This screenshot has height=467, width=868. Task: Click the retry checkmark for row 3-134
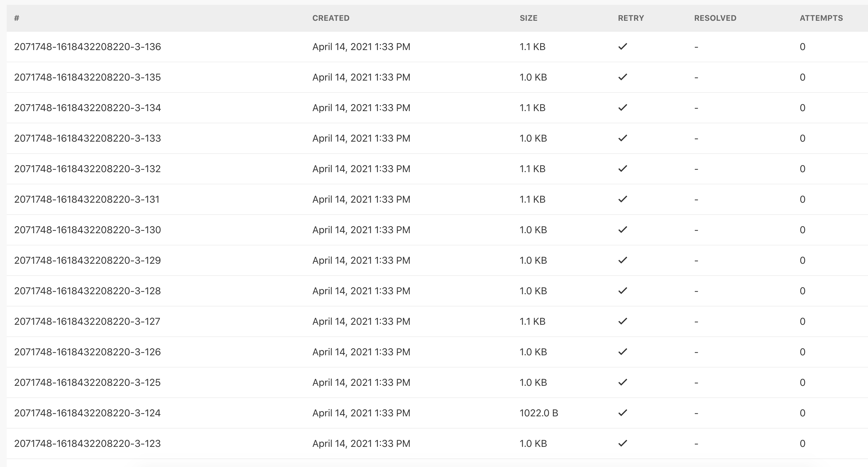coord(622,107)
